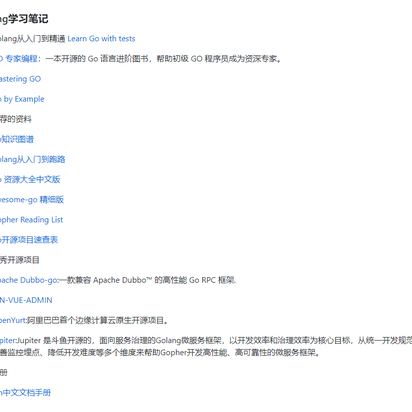Open the Mastering GO link
This screenshot has height=412, width=412.
tap(20, 79)
